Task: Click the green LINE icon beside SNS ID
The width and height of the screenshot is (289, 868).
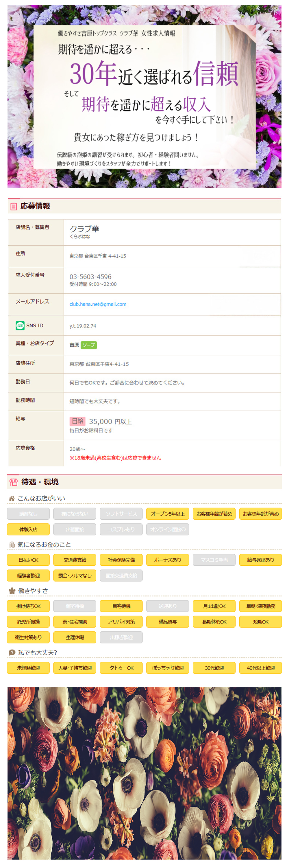Action: pos(20,325)
